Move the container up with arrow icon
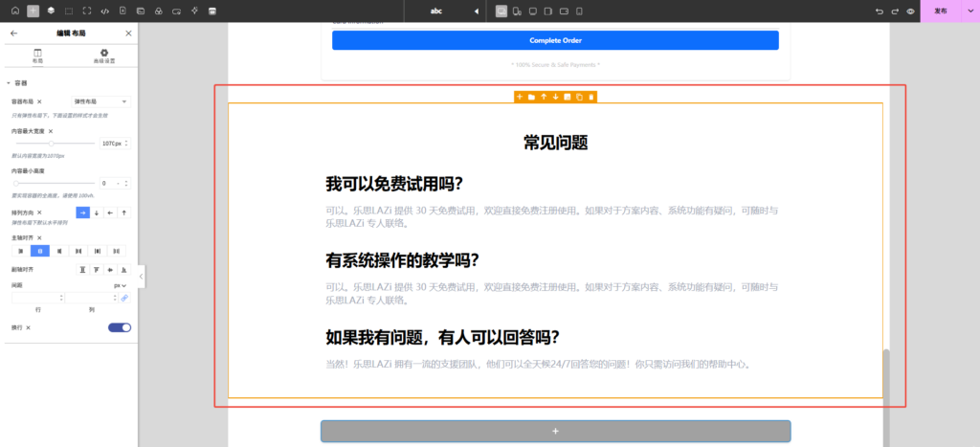This screenshot has width=980, height=447. coord(544,97)
